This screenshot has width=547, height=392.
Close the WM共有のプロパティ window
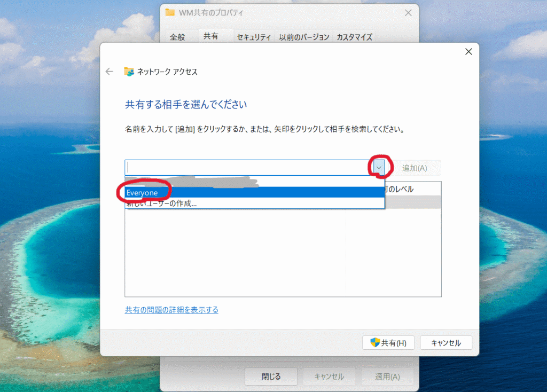[x=408, y=13]
